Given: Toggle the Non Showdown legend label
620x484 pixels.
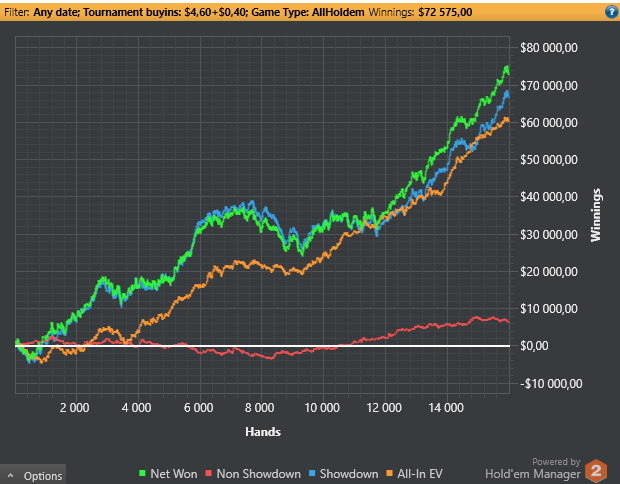Looking at the screenshot, I should pos(259,474).
